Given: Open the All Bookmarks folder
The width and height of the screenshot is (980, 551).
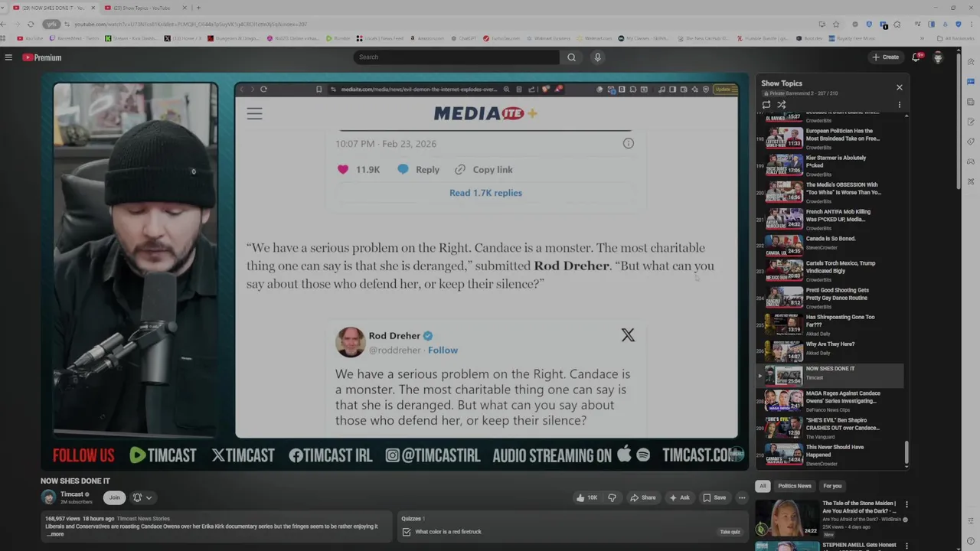Looking at the screenshot, I should (955, 38).
